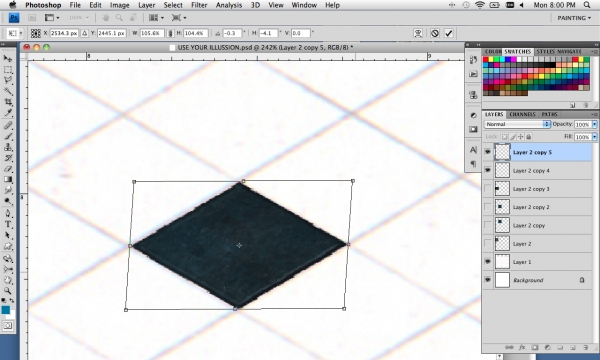The image size is (600, 360).
Task: Select the Brush tool
Action: point(8,136)
